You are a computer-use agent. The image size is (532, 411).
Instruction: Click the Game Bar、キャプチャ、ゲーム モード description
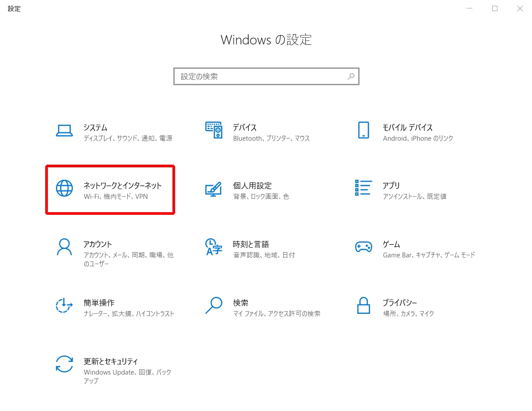(x=429, y=255)
